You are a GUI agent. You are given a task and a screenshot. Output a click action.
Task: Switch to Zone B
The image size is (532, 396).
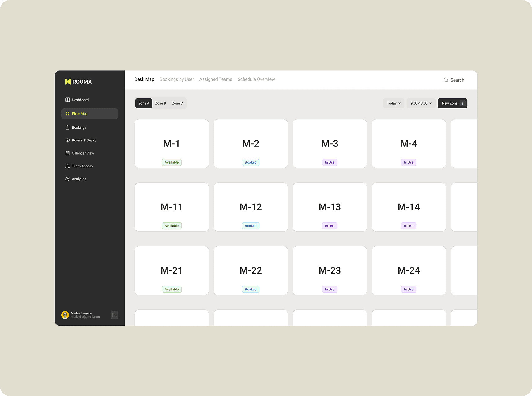(160, 103)
